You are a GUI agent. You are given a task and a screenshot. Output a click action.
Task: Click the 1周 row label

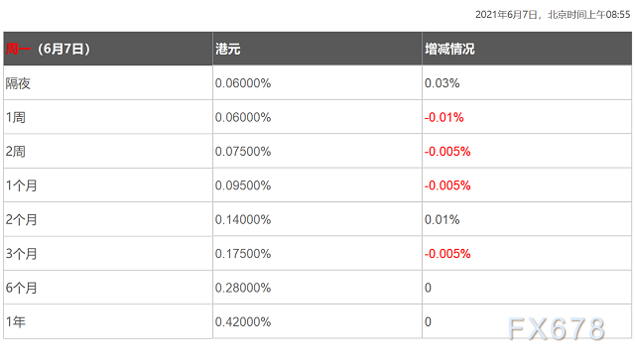click(x=16, y=117)
